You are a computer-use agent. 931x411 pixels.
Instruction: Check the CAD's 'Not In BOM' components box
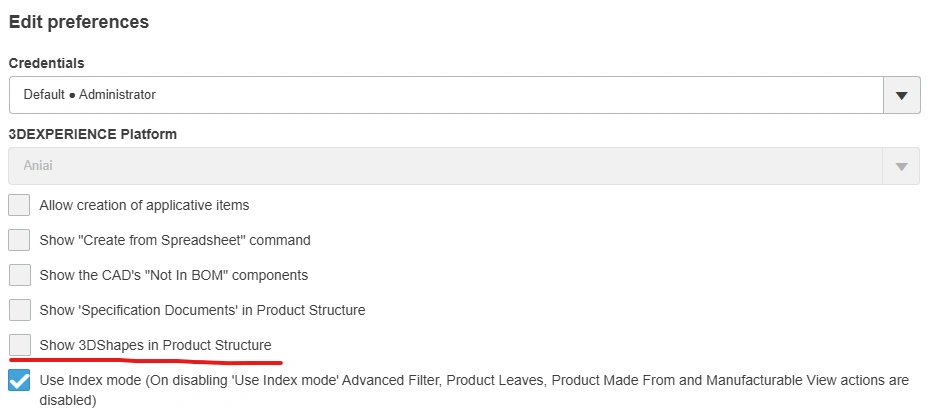(19, 275)
